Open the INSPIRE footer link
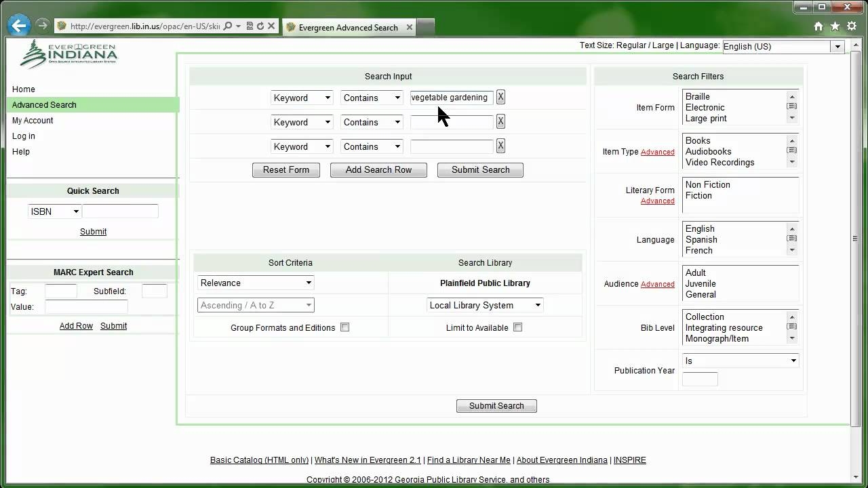Screen dimensions: 868x488 (630, 460)
